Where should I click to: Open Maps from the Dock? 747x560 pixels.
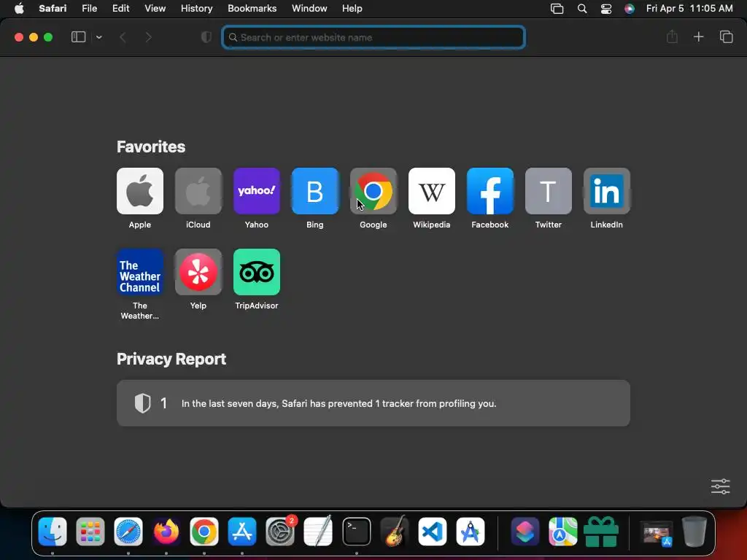(x=562, y=532)
